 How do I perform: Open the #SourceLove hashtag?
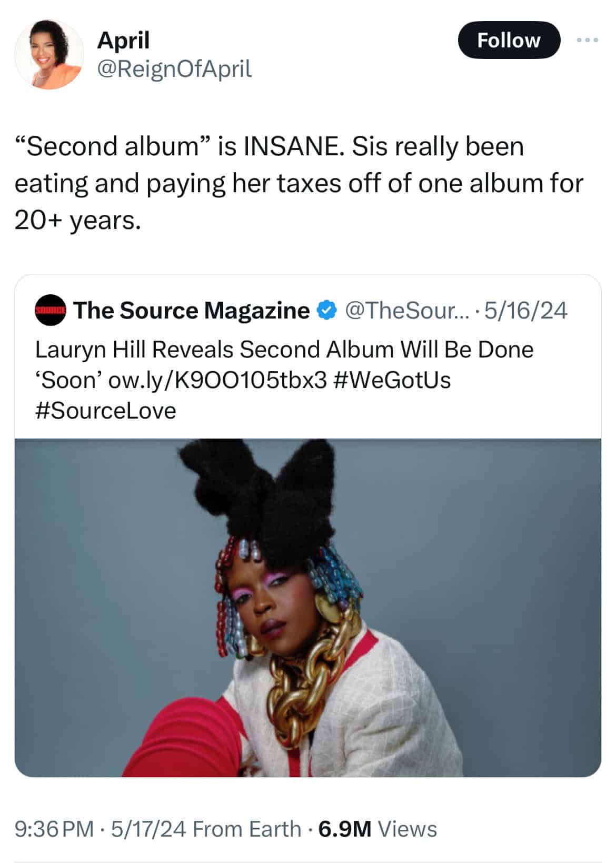(x=106, y=410)
